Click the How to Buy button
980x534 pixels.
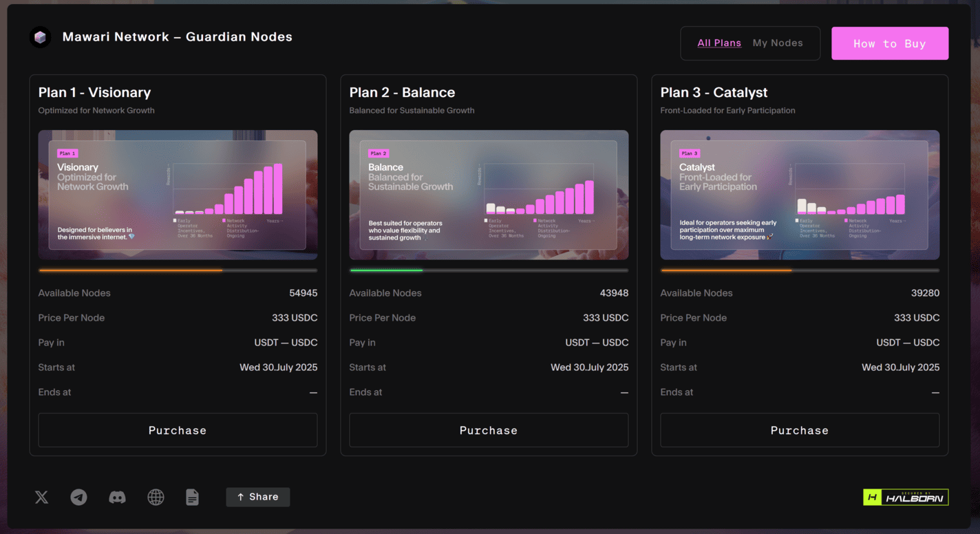point(890,43)
